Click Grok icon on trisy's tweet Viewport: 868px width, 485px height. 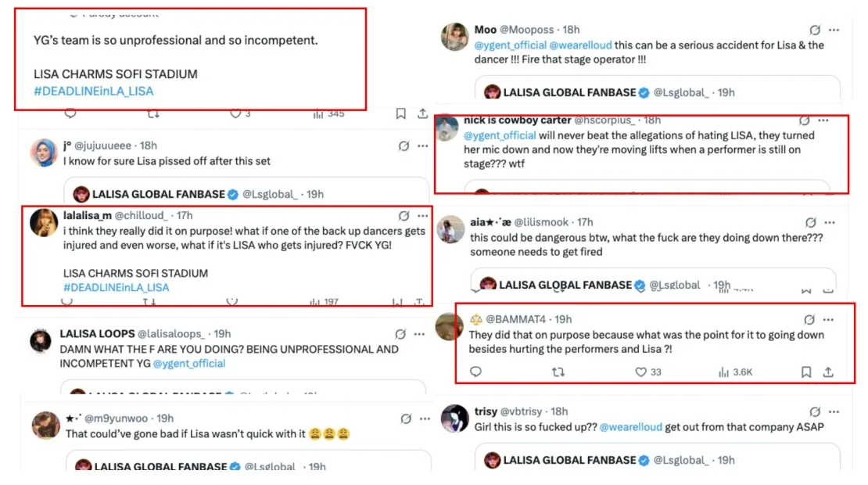point(815,411)
